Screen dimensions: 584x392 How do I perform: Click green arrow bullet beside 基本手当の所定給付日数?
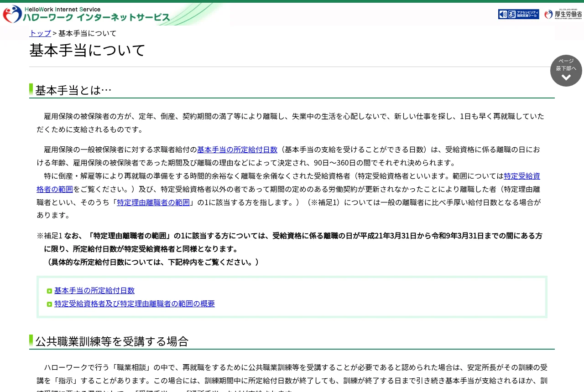pos(49,291)
